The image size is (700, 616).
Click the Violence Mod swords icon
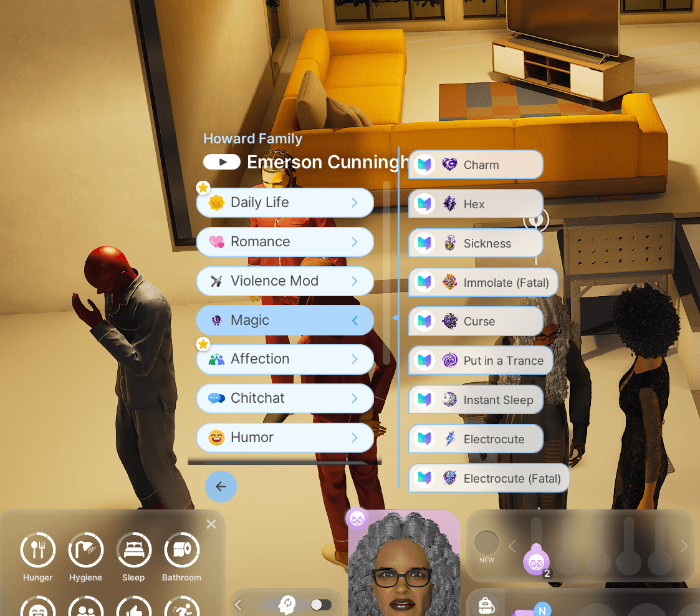[x=216, y=281]
